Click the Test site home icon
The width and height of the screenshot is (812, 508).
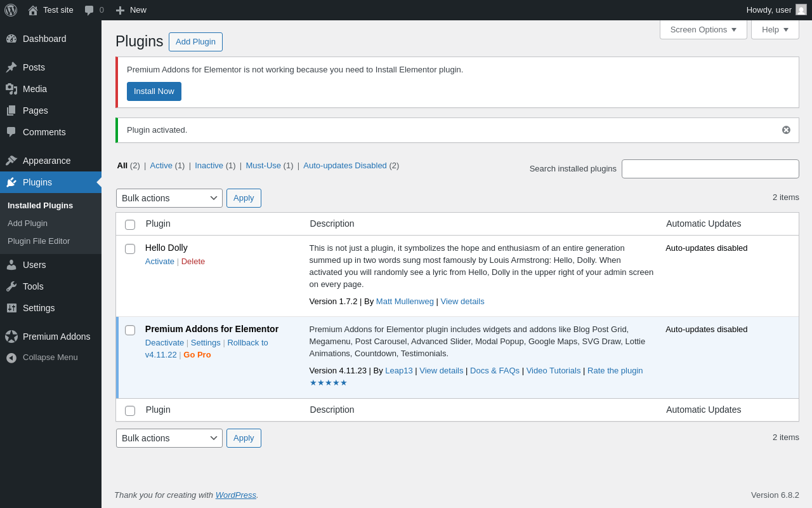point(33,10)
